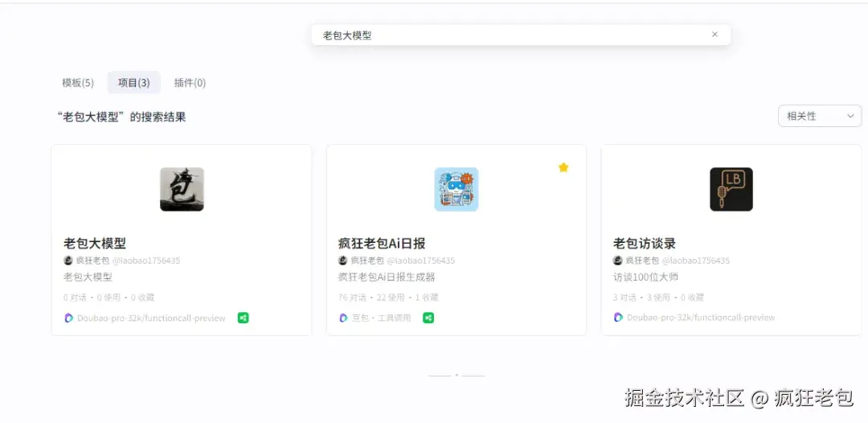868x423 pixels.
Task: Click 疯狂老包 author name on 疯狂老包Ai日报 card
Action: pyautogui.click(x=367, y=261)
